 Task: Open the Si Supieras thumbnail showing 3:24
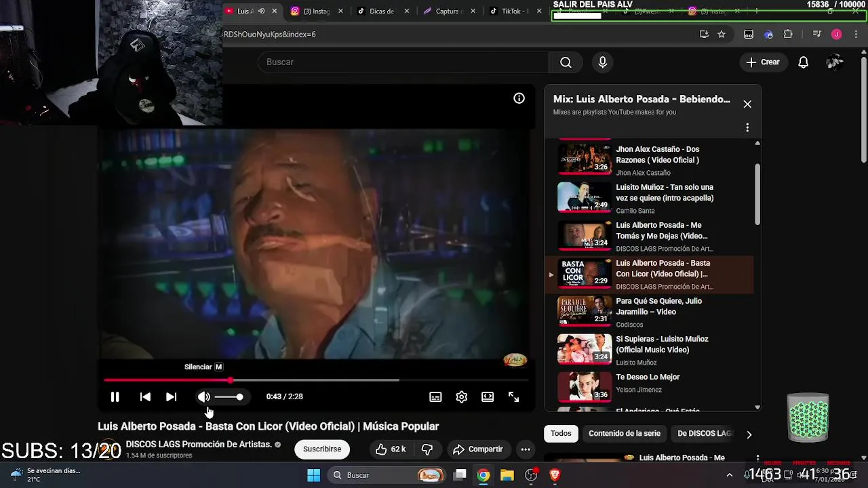[585, 349]
